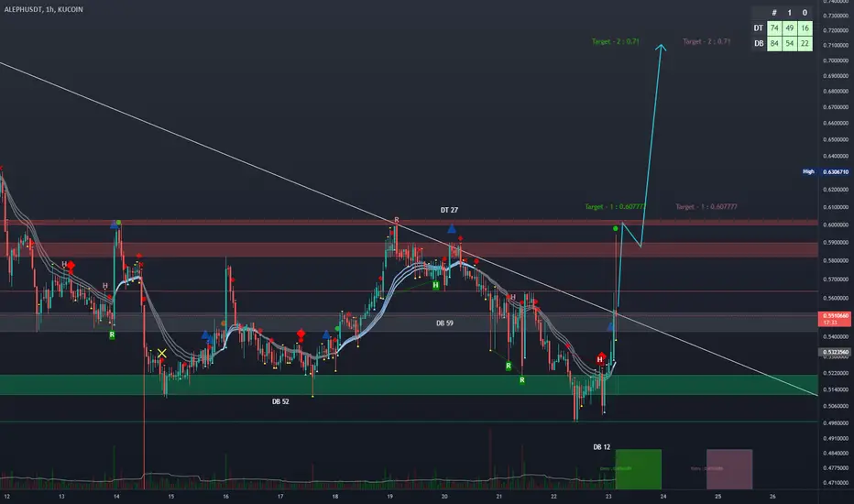Click the DT row header in stats table
Viewport: 854px width, 504px height.
759,28
